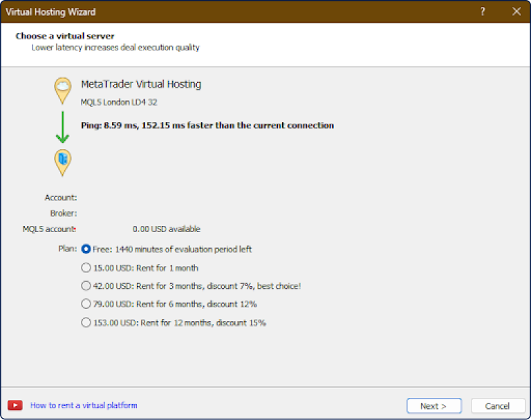Click the YouTube play icon

15,405
